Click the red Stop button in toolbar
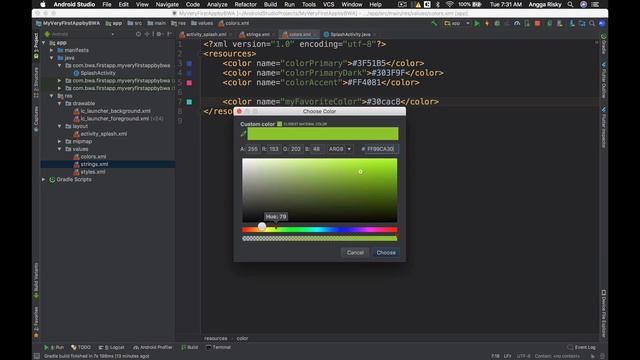Screen dimensions: 640x360 [x=538, y=24]
